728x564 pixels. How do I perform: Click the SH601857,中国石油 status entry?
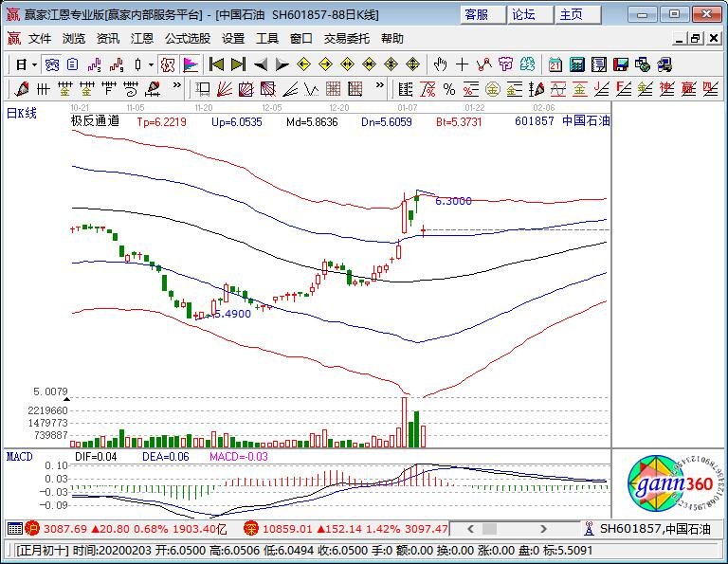(655, 529)
